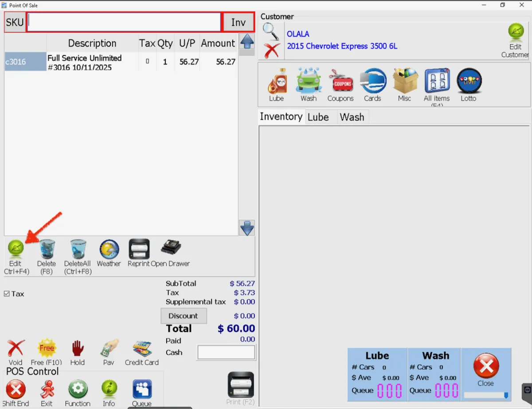This screenshot has width=532, height=409.
Task: Click the Hold red hand icon
Action: [x=78, y=349]
